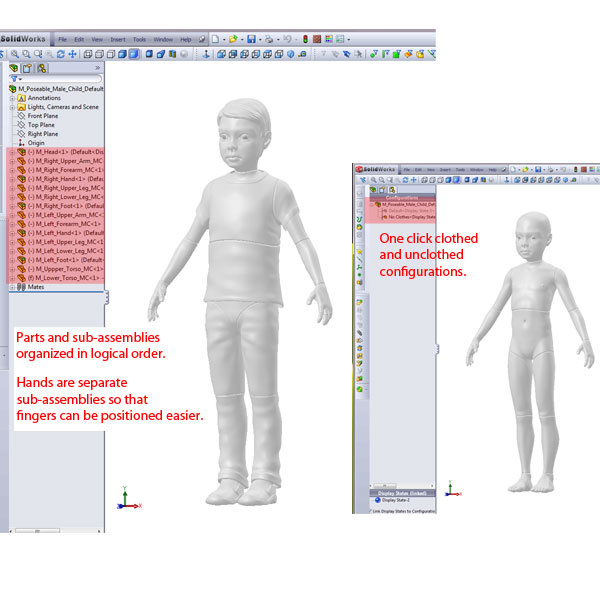
Task: Open the FeatureManager design tree tab
Action: [14, 67]
